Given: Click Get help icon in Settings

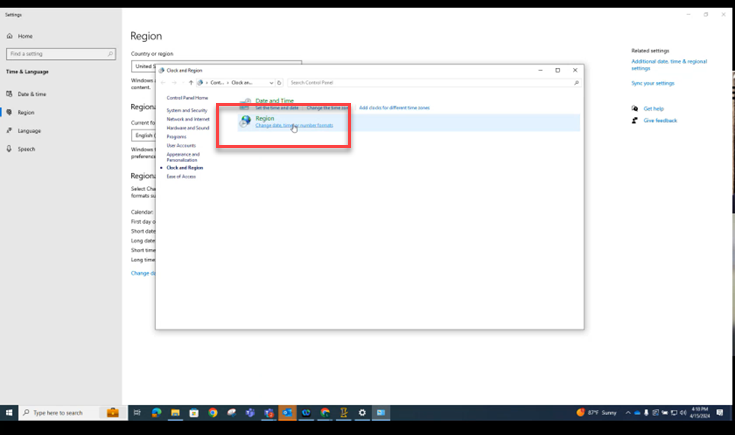Looking at the screenshot, I should pos(635,108).
